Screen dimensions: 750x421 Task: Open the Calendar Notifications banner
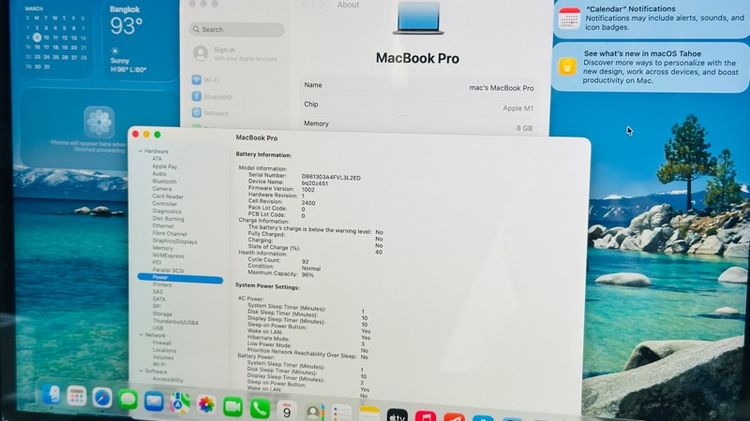pos(651,18)
